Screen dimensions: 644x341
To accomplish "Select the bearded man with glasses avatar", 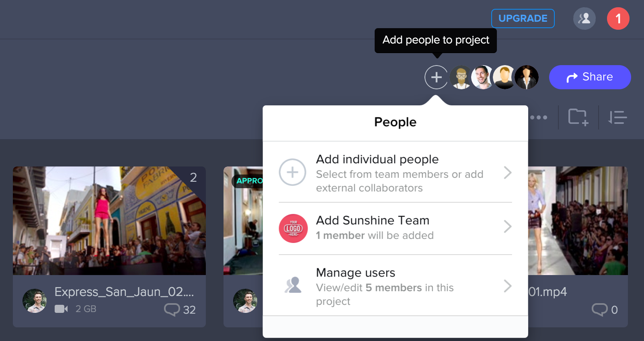I will point(461,77).
